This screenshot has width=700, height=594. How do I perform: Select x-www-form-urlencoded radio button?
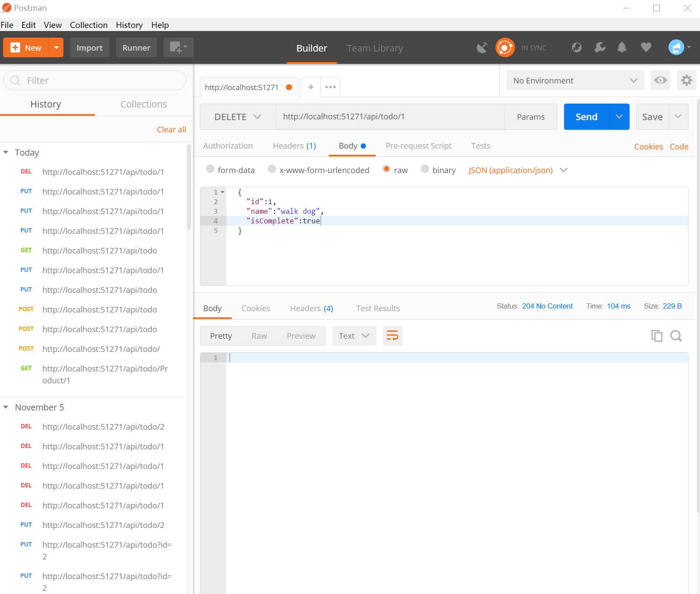272,169
